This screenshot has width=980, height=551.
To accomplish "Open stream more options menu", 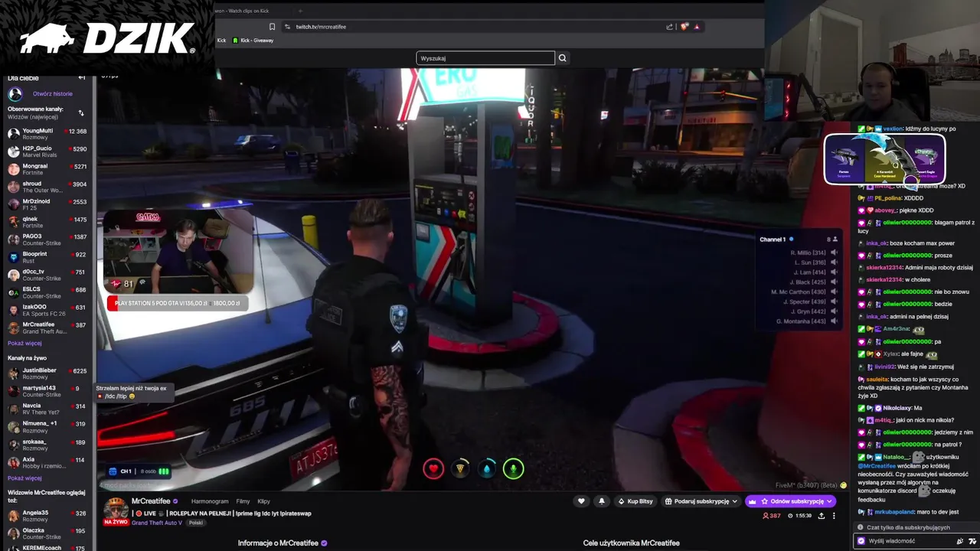I will click(835, 516).
